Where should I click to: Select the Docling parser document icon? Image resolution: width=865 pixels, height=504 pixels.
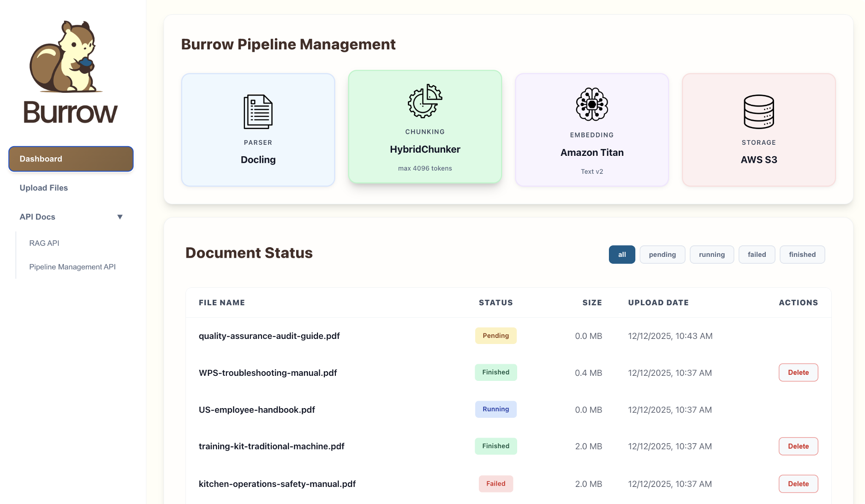[258, 111]
